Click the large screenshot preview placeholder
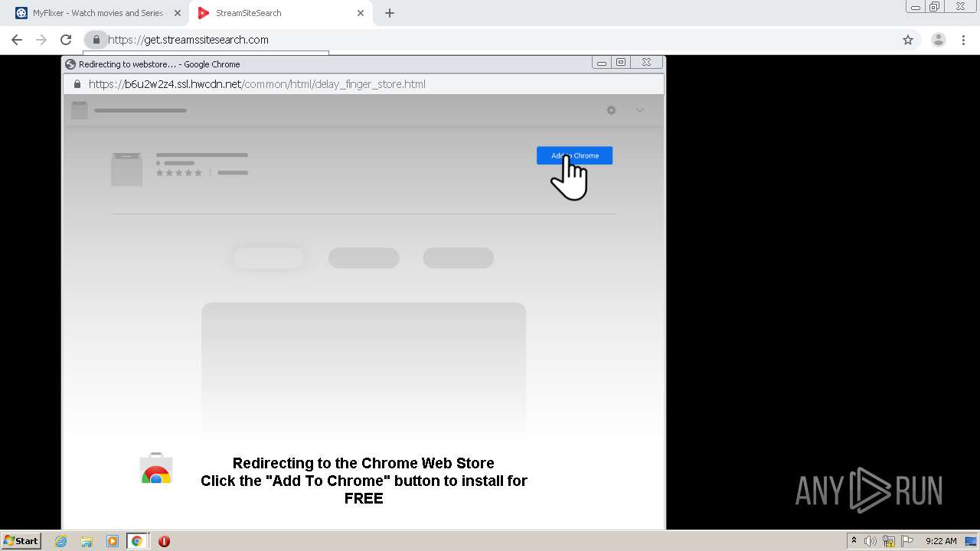The image size is (980, 551). click(364, 371)
